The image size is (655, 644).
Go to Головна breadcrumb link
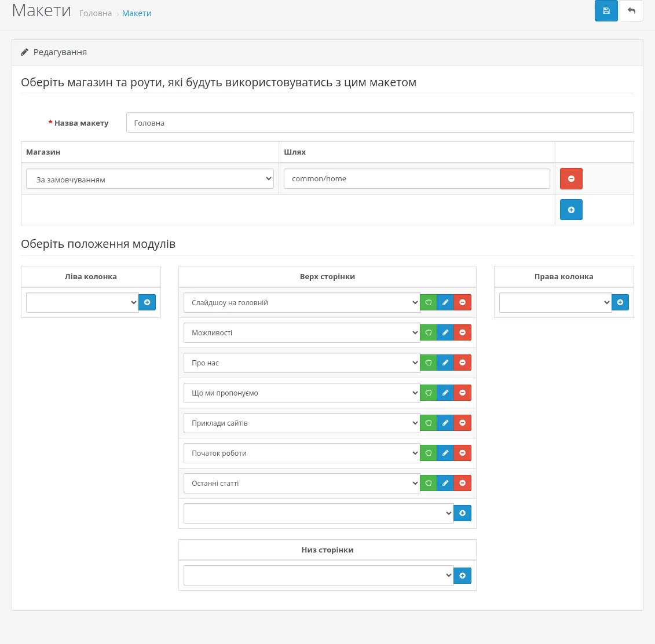tap(96, 13)
